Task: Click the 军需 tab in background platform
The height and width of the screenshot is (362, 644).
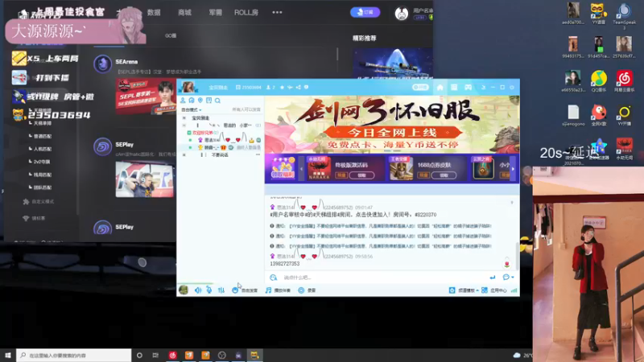Action: point(215,13)
